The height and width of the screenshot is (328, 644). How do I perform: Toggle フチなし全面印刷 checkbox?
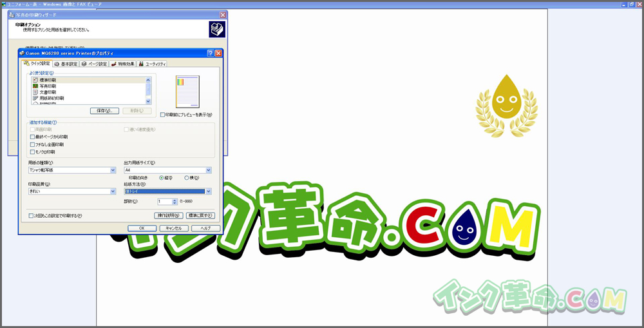(32, 145)
